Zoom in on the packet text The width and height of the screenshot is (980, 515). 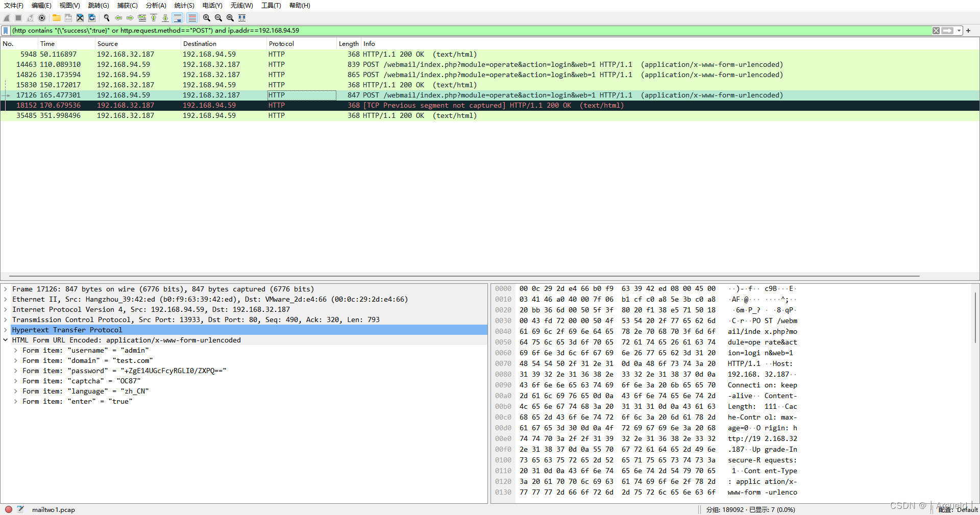(207, 18)
